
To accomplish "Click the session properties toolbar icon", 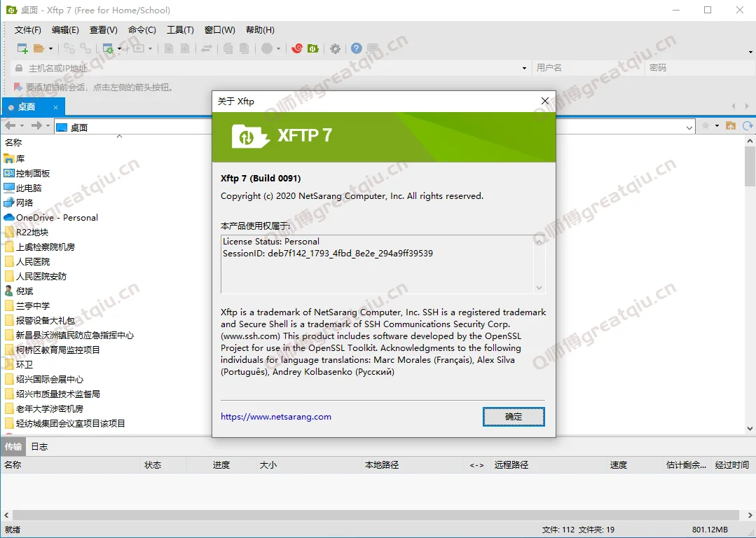I will click(108, 48).
